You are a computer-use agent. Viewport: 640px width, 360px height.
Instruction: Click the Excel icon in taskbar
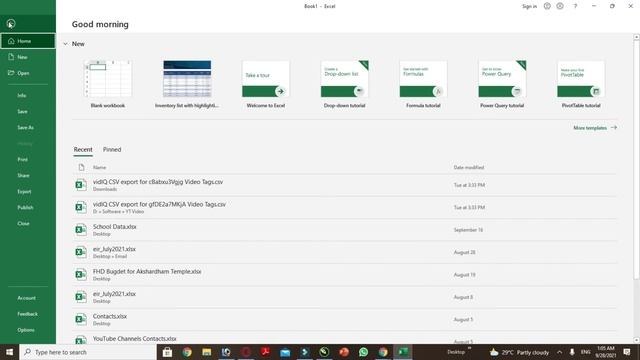[402, 352]
